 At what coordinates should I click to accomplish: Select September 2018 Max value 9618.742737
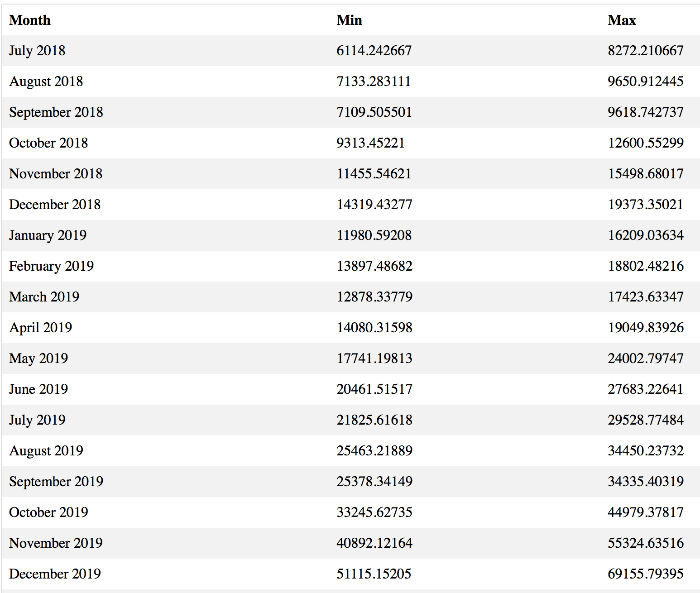[x=646, y=112]
